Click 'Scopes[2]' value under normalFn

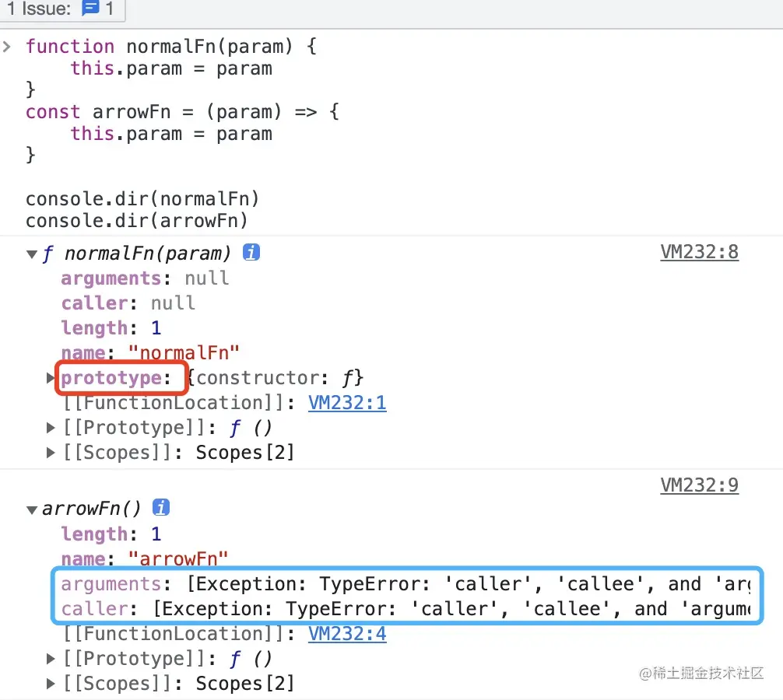pyautogui.click(x=245, y=453)
